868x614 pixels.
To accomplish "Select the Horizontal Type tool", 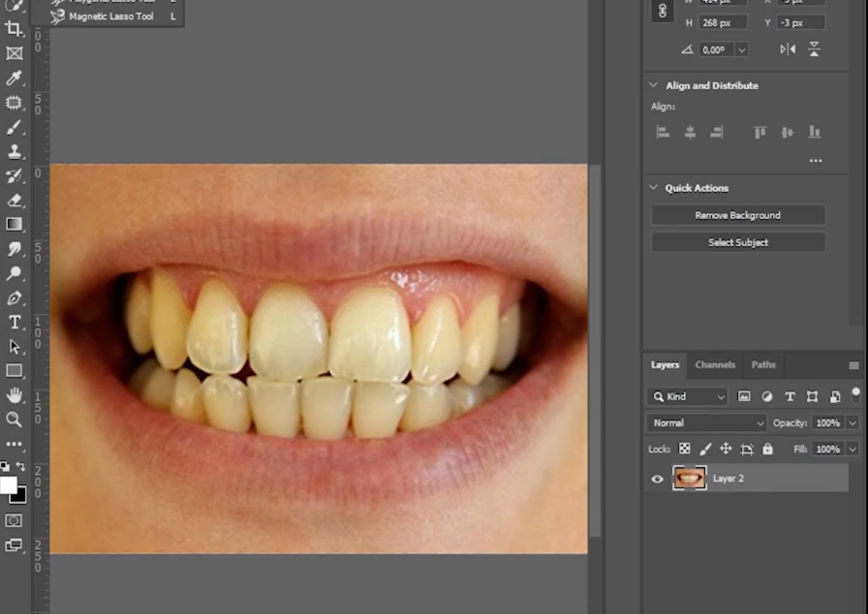I will 14,323.
